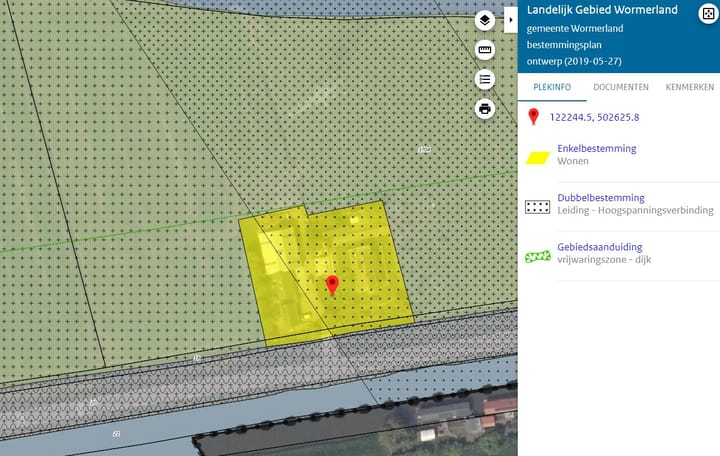Image resolution: width=720 pixels, height=456 pixels.
Task: Click the yellow Wonen legend swatch
Action: [538, 156]
